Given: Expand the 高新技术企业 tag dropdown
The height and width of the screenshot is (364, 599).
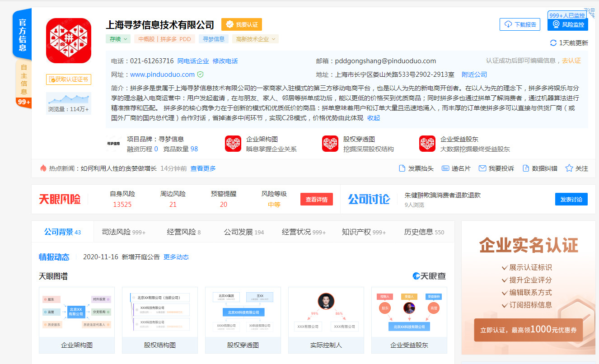Looking at the screenshot, I should [x=255, y=39].
